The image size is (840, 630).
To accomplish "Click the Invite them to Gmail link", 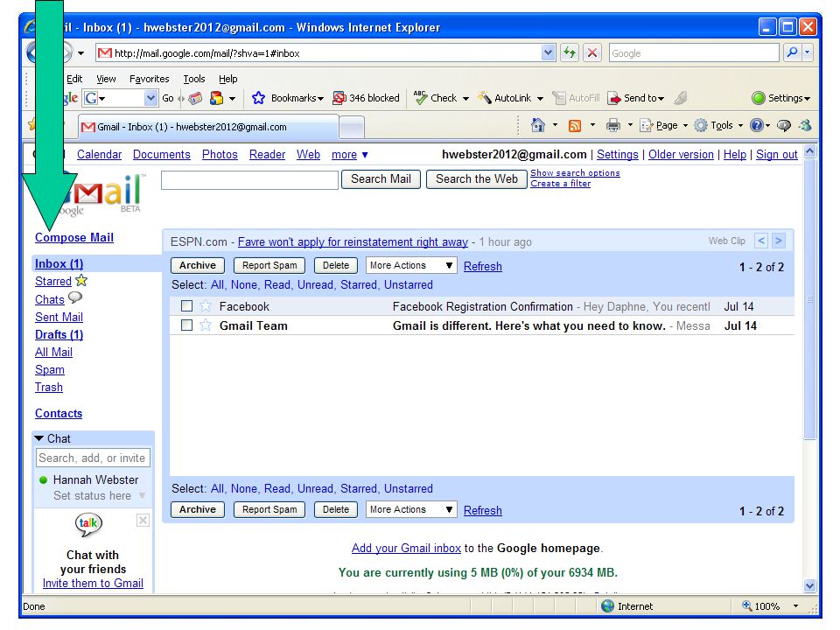I will [93, 583].
